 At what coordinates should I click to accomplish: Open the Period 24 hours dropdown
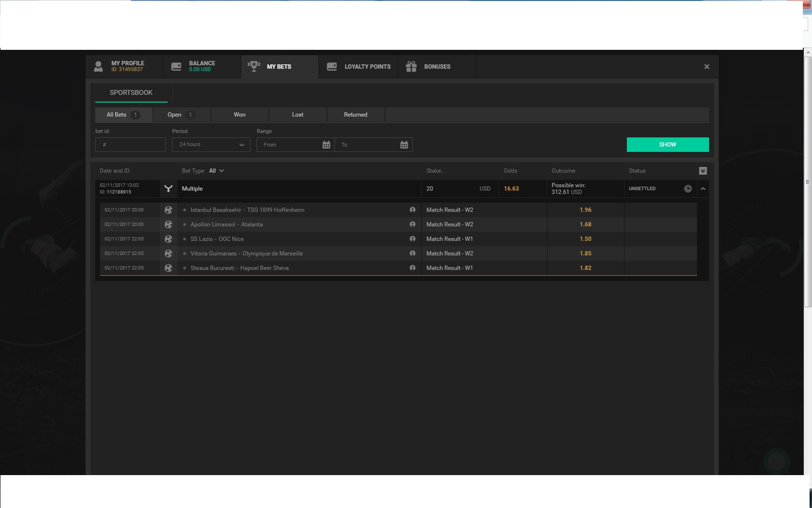(211, 145)
